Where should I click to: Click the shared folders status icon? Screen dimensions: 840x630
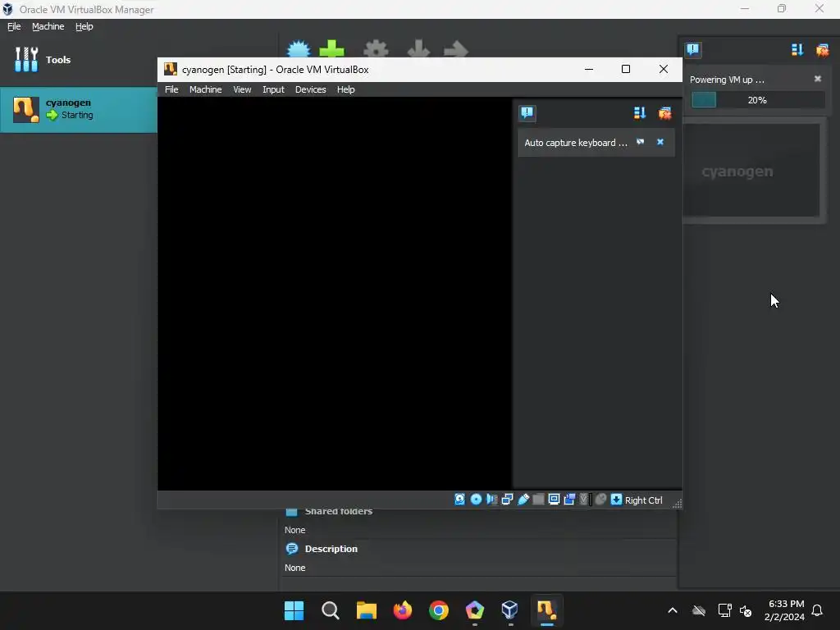click(538, 500)
